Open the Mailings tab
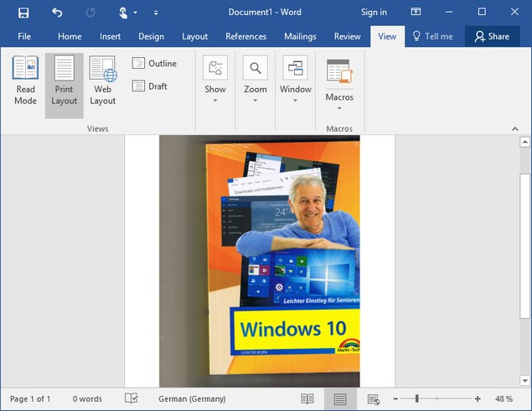Viewport: 532px width, 411px height. (300, 36)
